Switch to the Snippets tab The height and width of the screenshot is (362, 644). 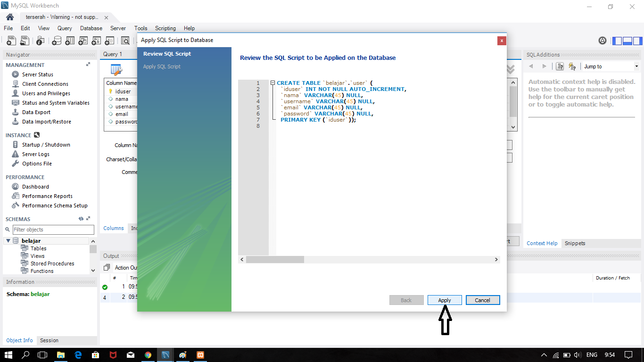[x=576, y=243]
